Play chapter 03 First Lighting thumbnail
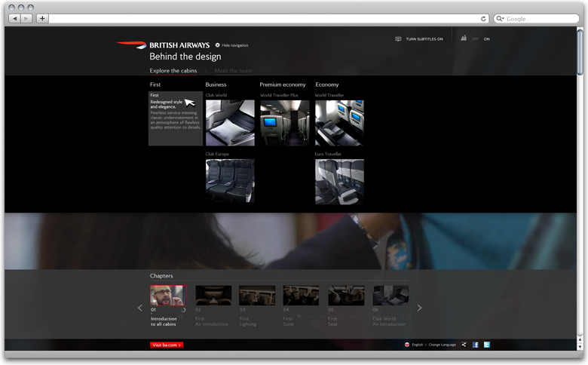 pyautogui.click(x=257, y=295)
